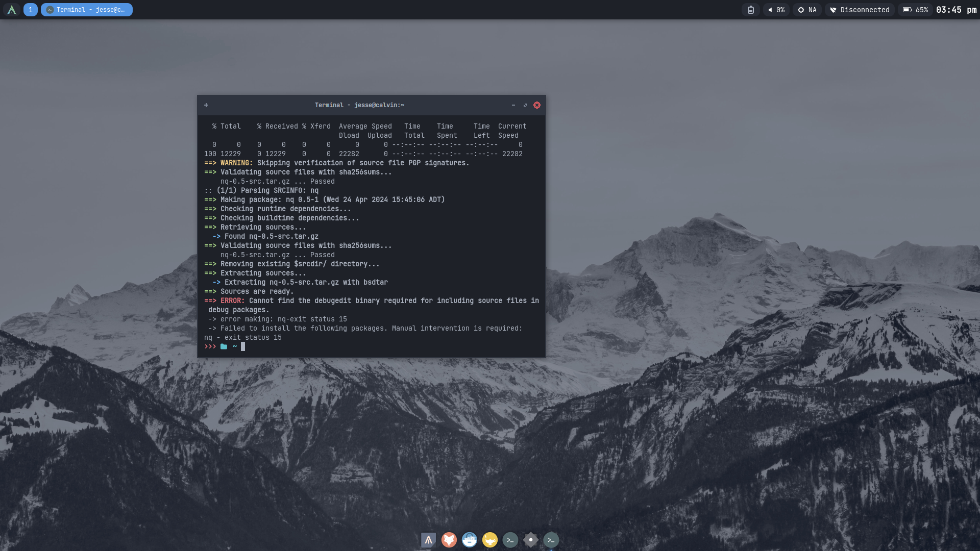This screenshot has height=551, width=980.
Task: Launch Firefox from the dock
Action: click(x=449, y=540)
